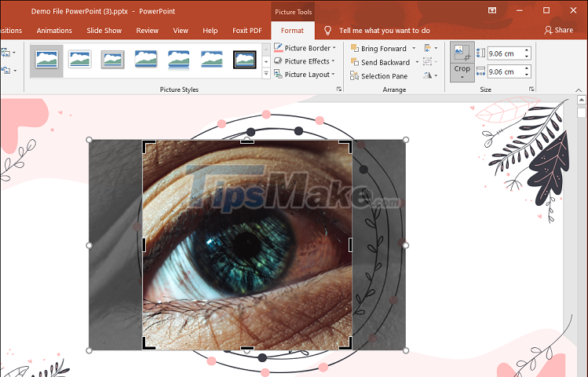This screenshot has width=588, height=377.
Task: Increase the picture width with spinner
Action: pyautogui.click(x=527, y=68)
